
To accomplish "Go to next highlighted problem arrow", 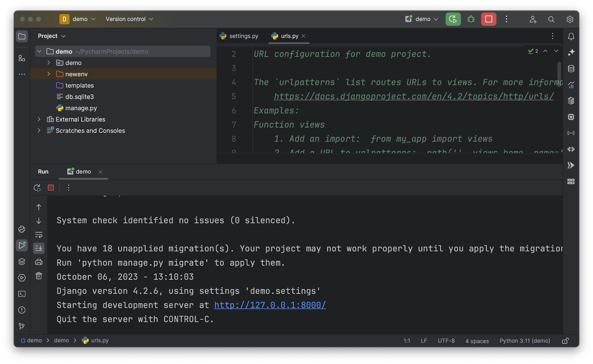I will click(x=556, y=51).
